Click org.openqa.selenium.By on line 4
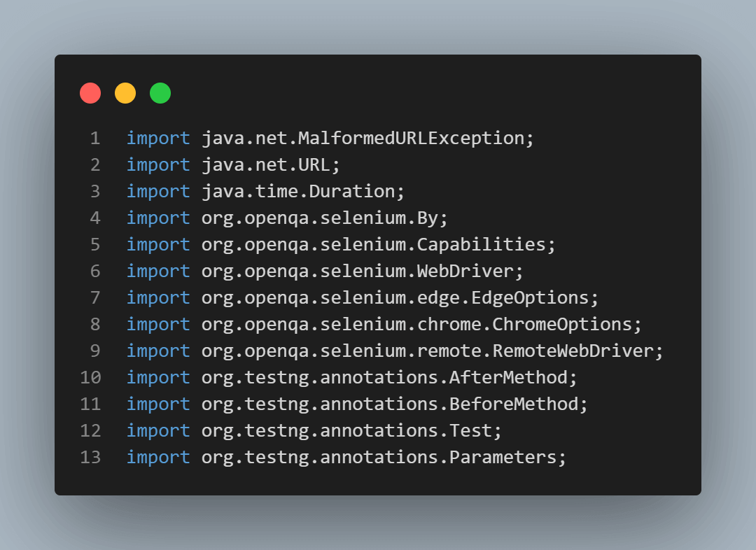The height and width of the screenshot is (550, 756). [324, 218]
